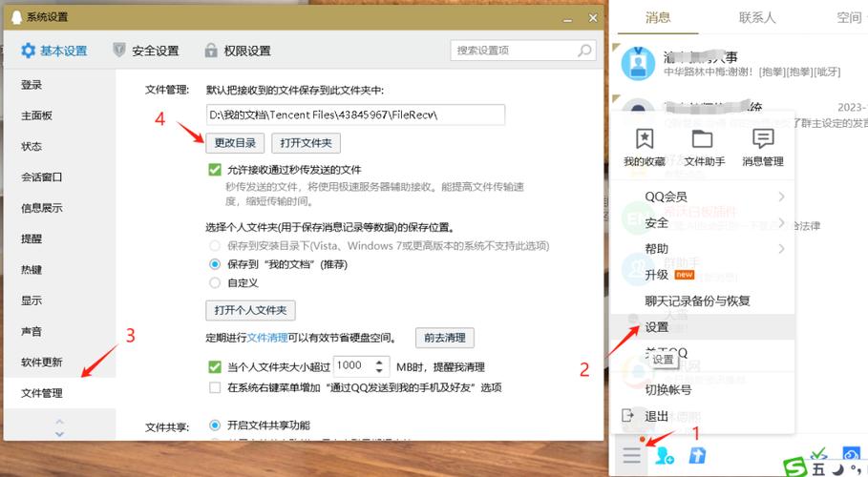
Task: Open 文件助手 folder icon
Action: pyautogui.click(x=703, y=139)
